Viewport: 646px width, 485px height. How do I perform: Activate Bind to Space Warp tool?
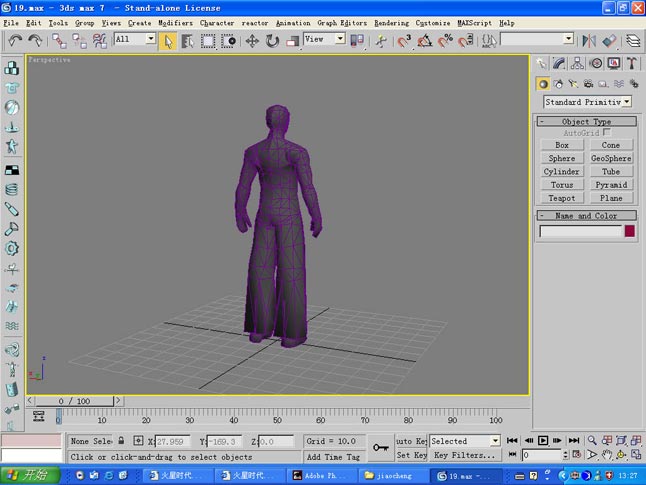99,41
